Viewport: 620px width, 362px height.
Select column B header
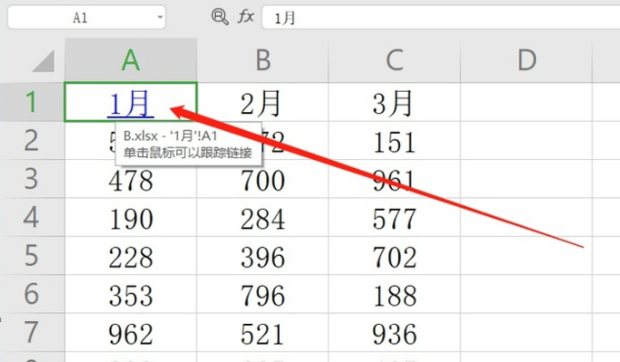263,60
